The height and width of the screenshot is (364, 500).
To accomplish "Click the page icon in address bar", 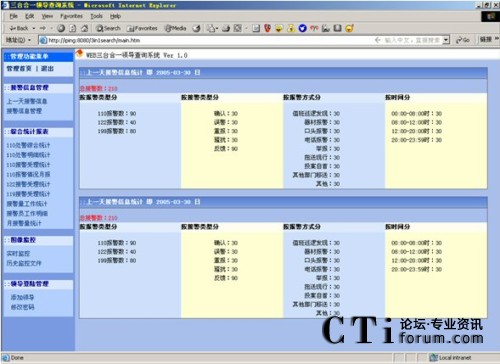I will click(x=43, y=40).
